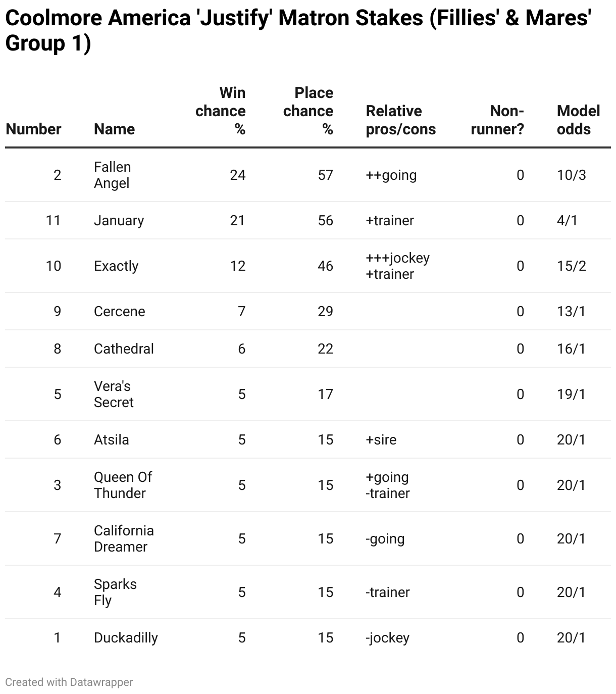
Task: Click the Non-runner? column header
Action: pos(497,120)
